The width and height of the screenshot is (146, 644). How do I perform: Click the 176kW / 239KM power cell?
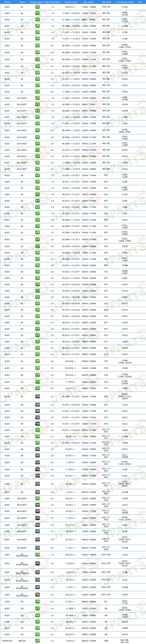(x=88, y=595)
